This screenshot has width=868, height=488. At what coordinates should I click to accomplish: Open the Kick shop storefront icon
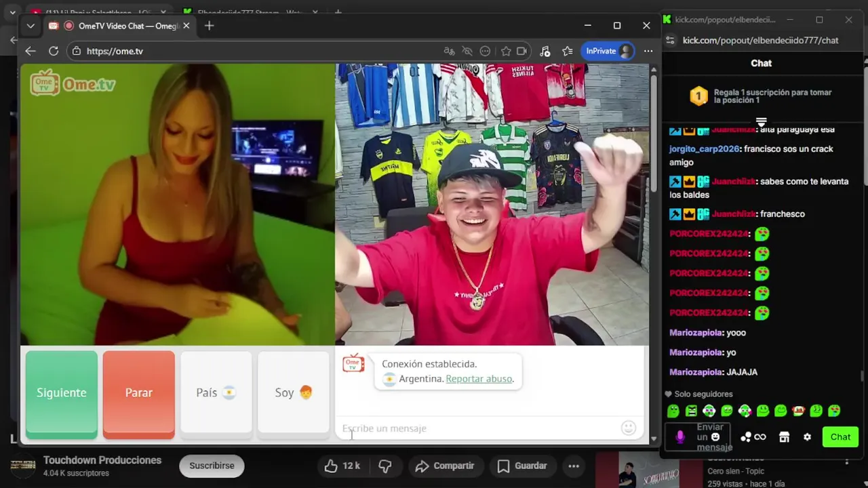pyautogui.click(x=784, y=437)
